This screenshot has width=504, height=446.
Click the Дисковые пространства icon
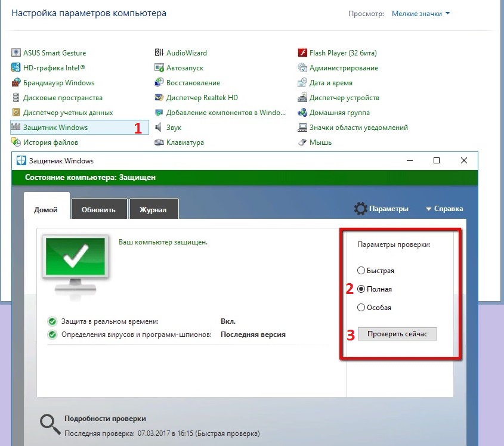pyautogui.click(x=16, y=97)
